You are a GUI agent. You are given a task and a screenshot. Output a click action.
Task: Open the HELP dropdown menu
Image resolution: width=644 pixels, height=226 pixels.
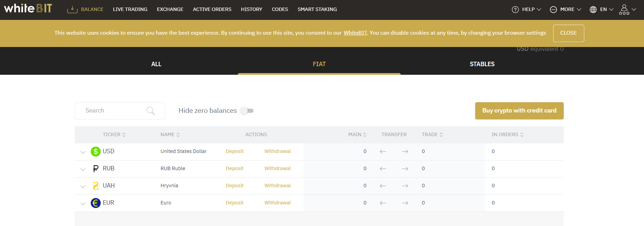tap(526, 10)
